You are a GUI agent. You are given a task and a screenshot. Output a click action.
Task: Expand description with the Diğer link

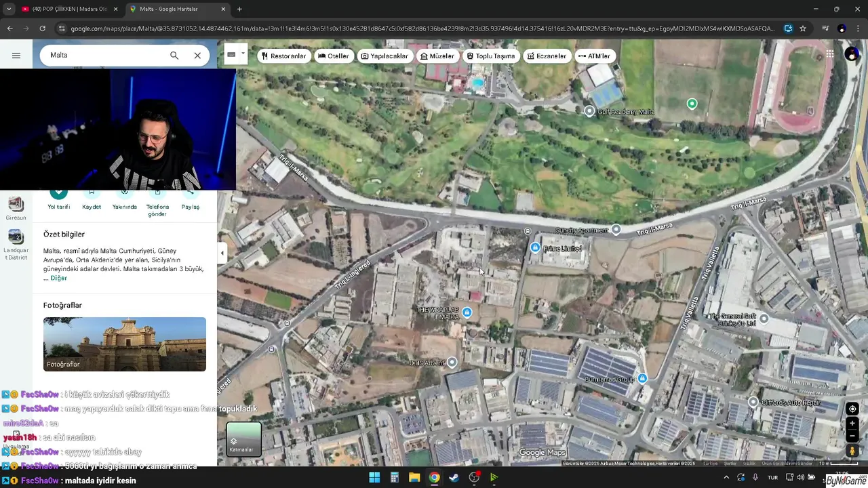tap(58, 278)
